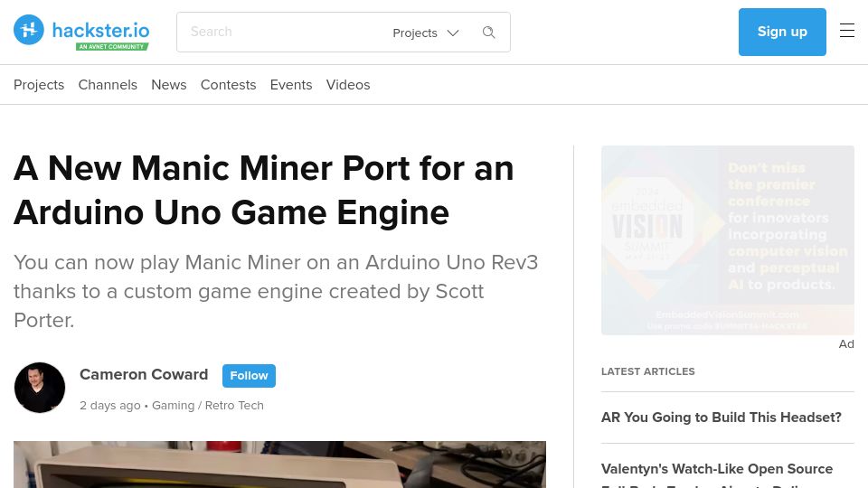Open article 'AR You Going to Build This Headset?'
Screen dimensions: 868x488
coord(722,418)
